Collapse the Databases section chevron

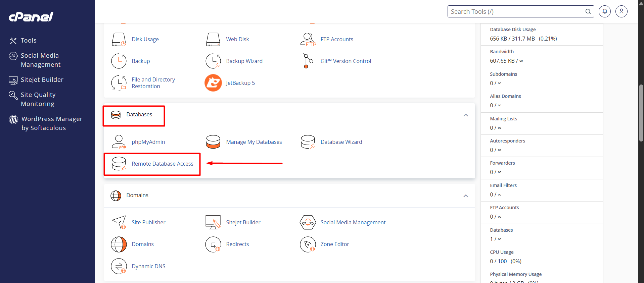click(466, 115)
